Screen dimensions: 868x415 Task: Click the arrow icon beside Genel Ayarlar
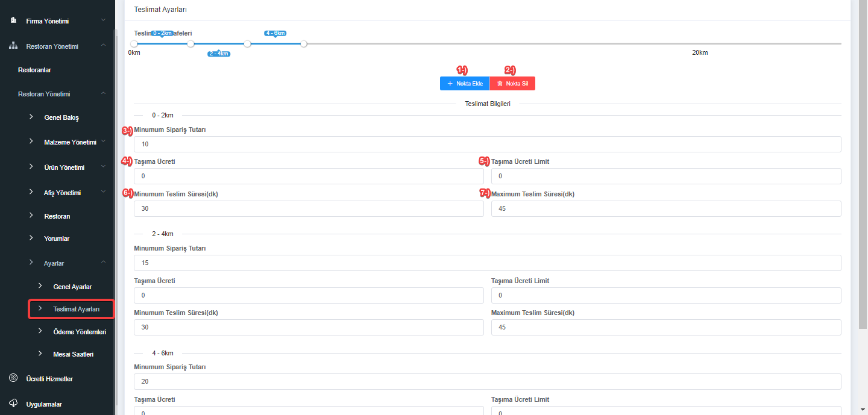pyautogui.click(x=40, y=286)
